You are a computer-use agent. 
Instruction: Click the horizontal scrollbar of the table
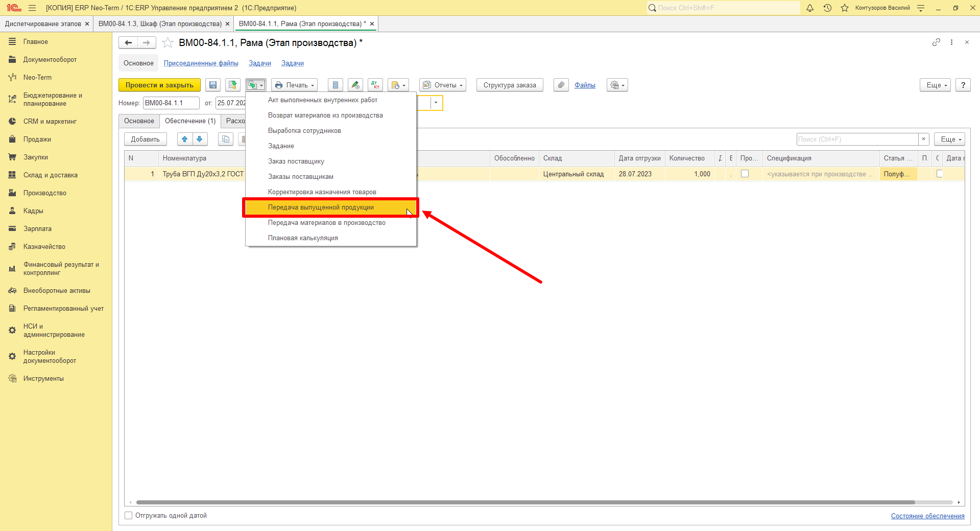pyautogui.click(x=525, y=502)
